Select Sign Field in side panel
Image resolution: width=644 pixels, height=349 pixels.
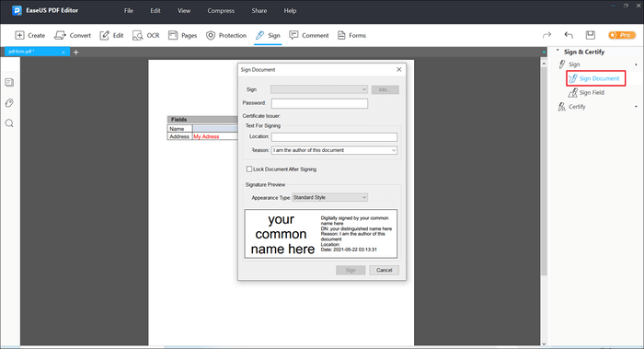[x=586, y=92]
